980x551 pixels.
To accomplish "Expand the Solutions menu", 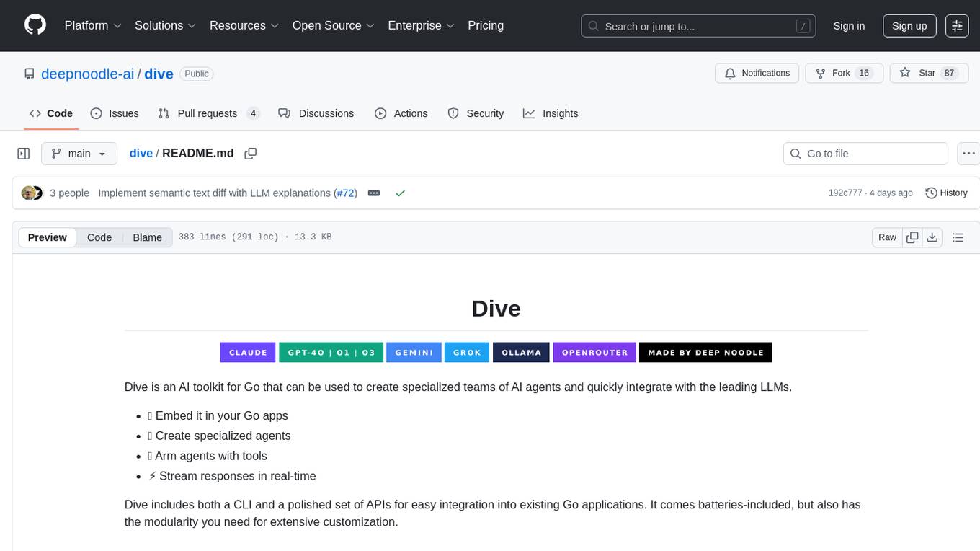I will pos(166,25).
